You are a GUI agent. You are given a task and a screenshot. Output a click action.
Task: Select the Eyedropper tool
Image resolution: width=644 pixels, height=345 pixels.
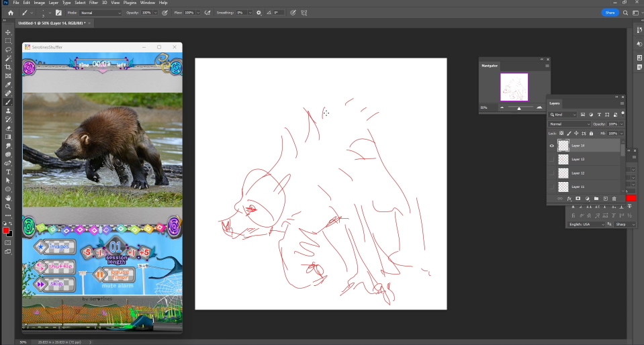pos(8,85)
